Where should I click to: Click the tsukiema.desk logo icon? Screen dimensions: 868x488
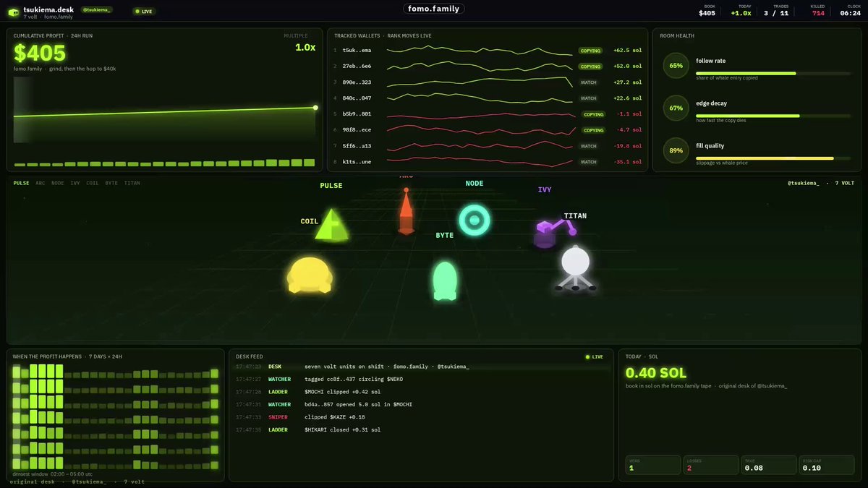coord(14,12)
